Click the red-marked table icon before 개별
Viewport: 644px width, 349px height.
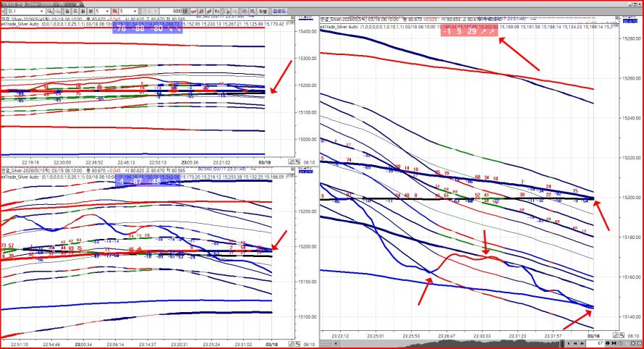253,11
